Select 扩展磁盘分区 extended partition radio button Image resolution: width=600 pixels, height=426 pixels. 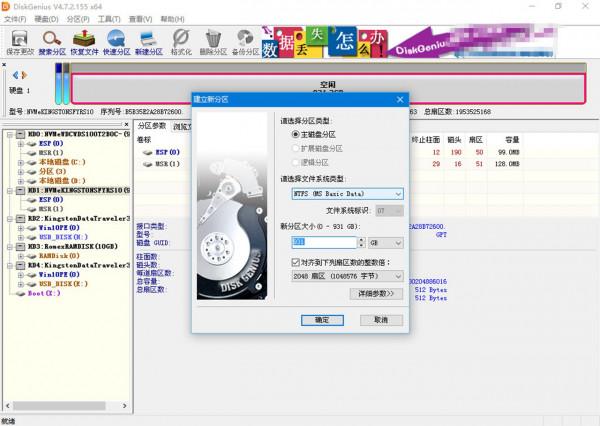(x=295, y=148)
